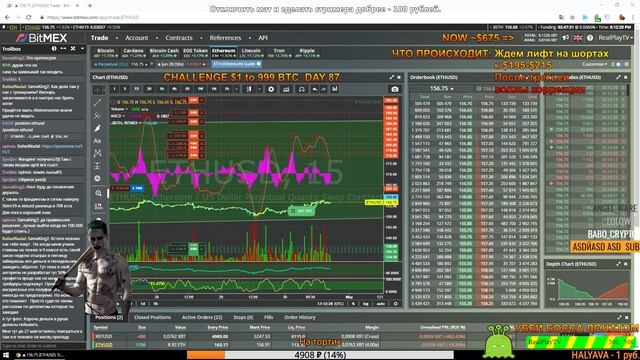Select the 15 minute timeframe
Screen dimensions: 640x360
point(137,89)
